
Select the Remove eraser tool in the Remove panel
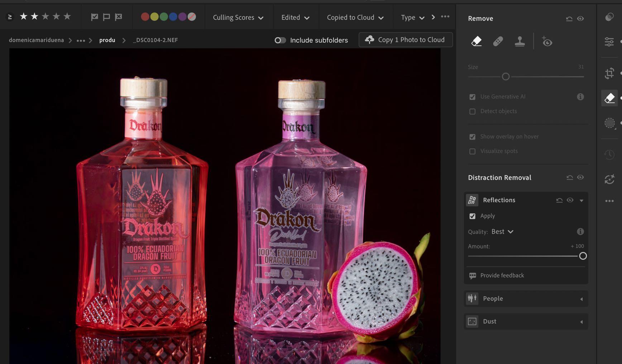(476, 41)
